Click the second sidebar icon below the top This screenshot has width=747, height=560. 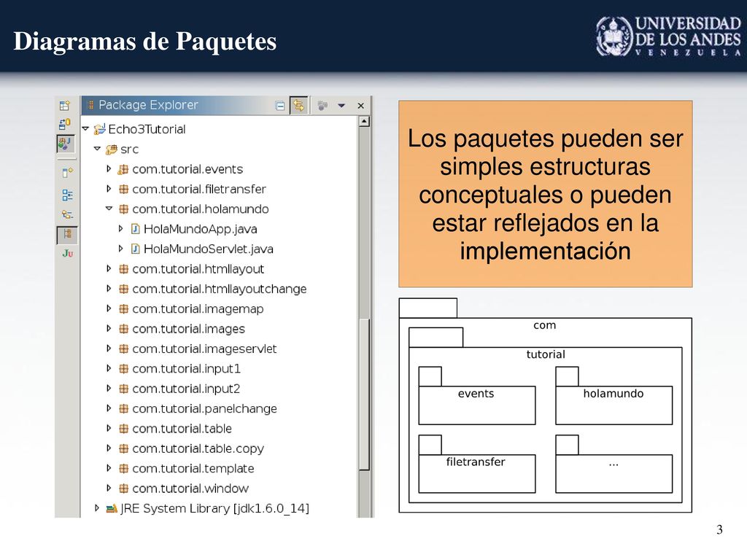point(65,124)
